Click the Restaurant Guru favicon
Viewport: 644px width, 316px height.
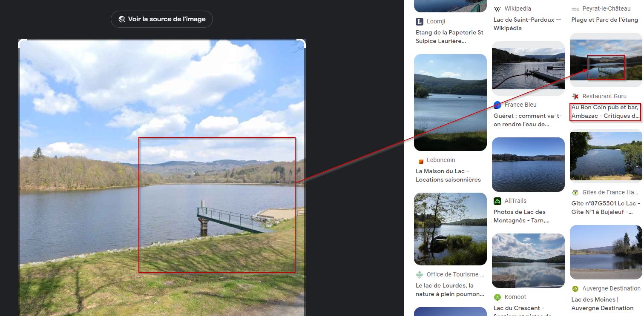point(575,96)
